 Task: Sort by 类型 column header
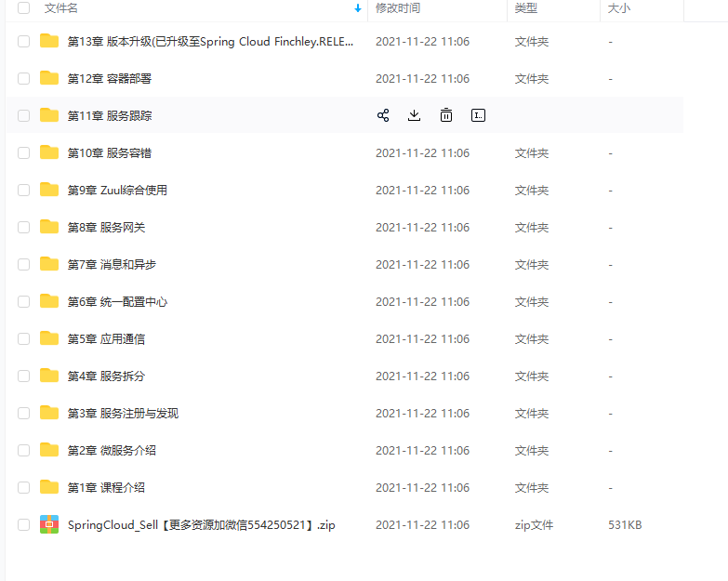[x=526, y=8]
